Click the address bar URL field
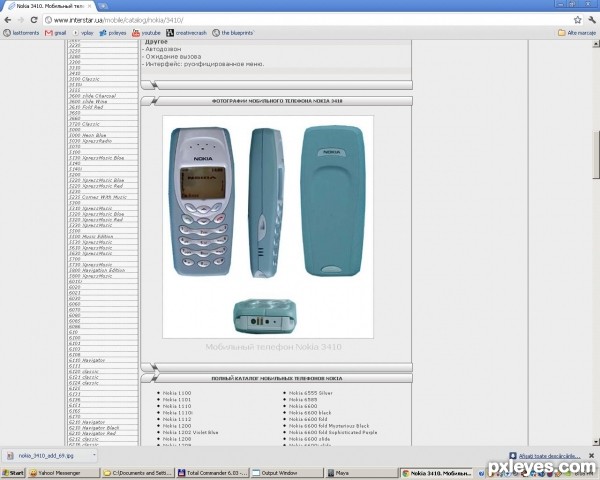 308,20
